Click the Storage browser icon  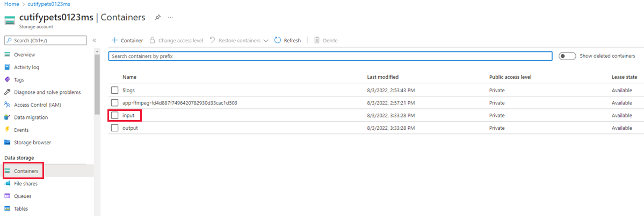pyautogui.click(x=7, y=143)
